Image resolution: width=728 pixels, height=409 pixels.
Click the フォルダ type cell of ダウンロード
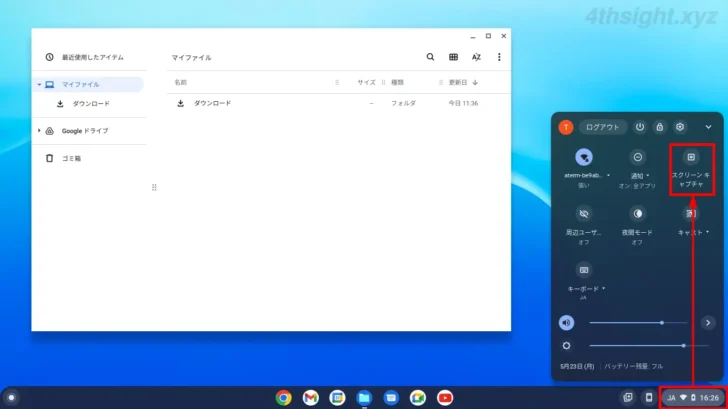(x=403, y=103)
